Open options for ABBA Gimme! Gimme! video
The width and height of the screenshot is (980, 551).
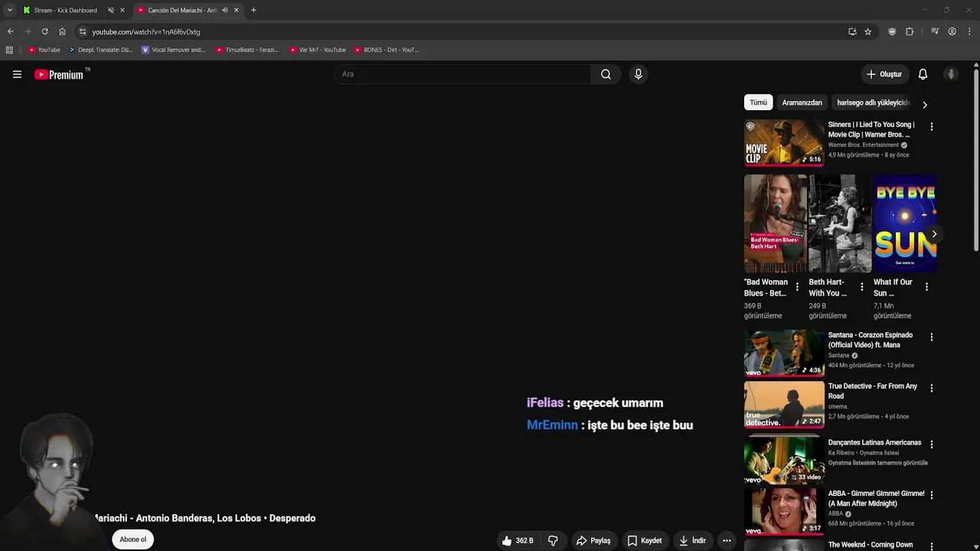pyautogui.click(x=931, y=495)
